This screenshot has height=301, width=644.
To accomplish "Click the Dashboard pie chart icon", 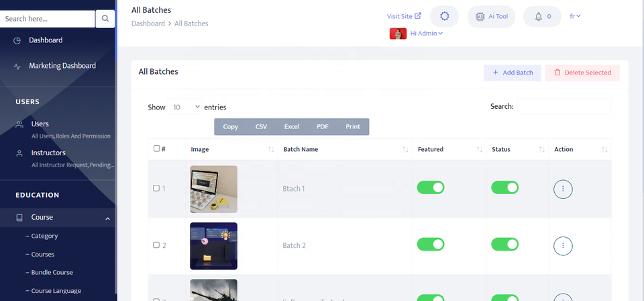I will pos(17,41).
